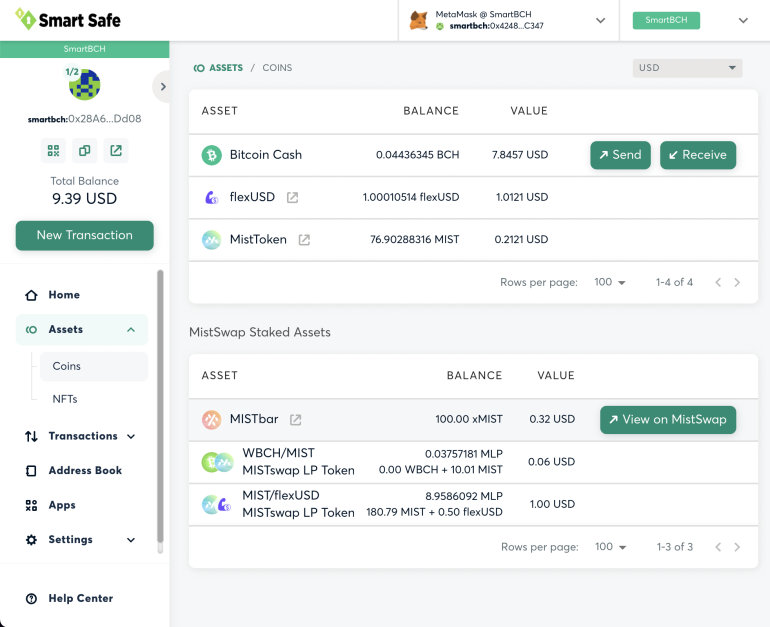Go to previous page in Coins table
This screenshot has width=770, height=627.
pos(718,282)
